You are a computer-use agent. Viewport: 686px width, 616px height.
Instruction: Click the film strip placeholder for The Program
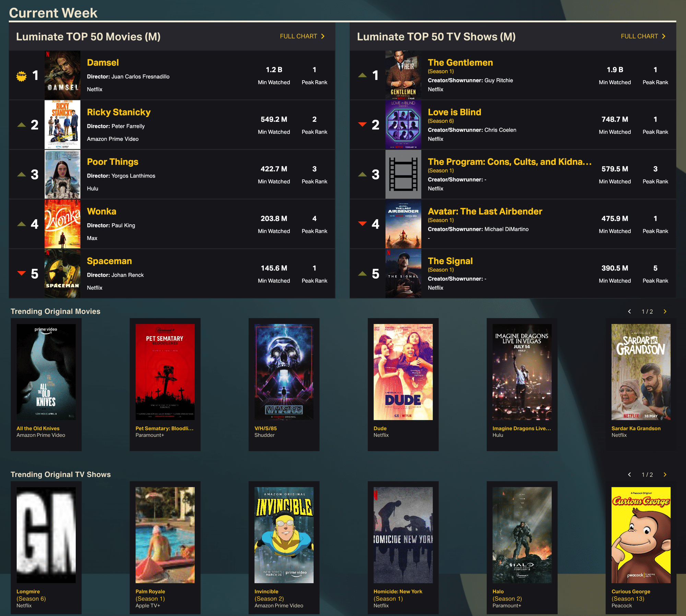(403, 174)
